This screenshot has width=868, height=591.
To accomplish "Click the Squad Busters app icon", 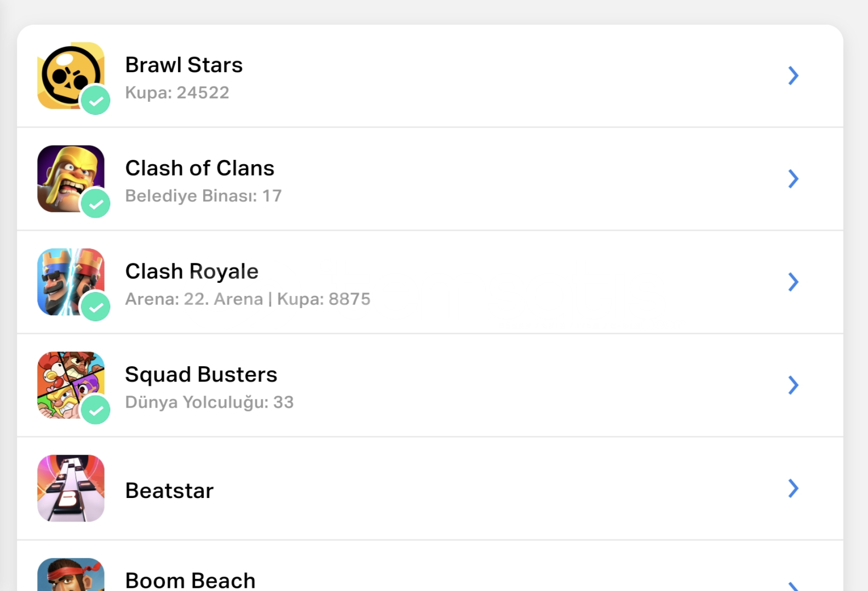I will pos(68,382).
